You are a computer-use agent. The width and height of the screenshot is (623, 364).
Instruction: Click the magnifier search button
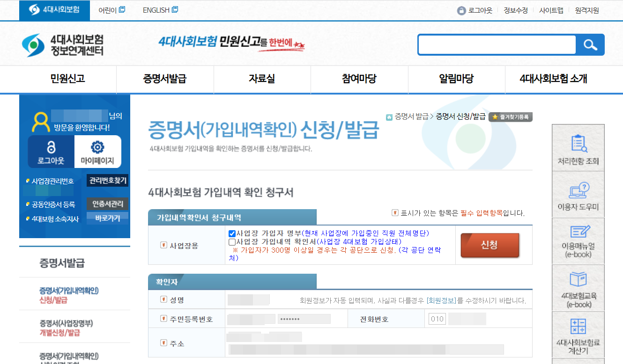590,45
